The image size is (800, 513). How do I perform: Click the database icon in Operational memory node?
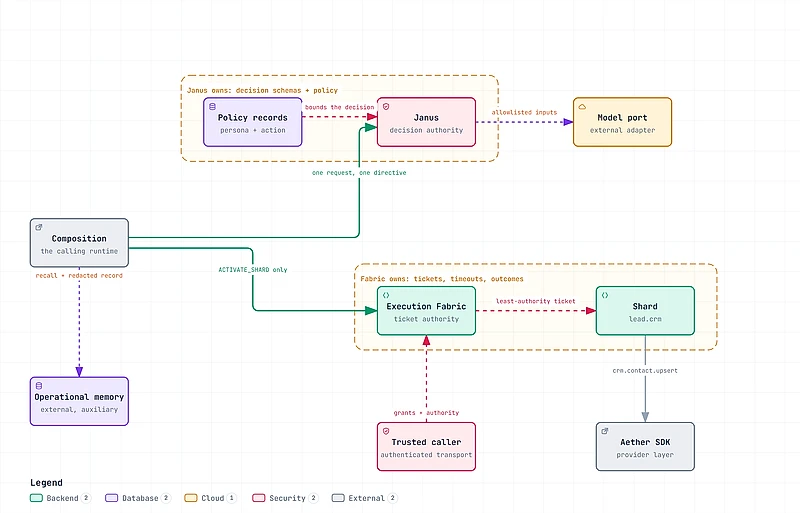(x=39, y=386)
